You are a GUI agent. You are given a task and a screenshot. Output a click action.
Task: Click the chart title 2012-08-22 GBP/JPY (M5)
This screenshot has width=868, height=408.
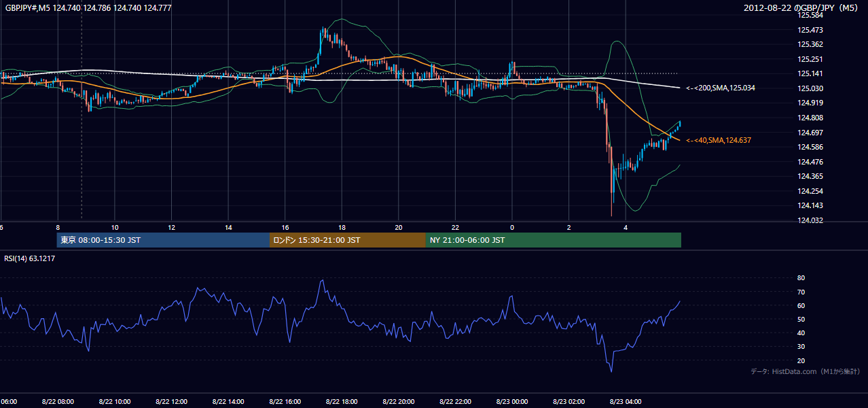[x=802, y=7]
